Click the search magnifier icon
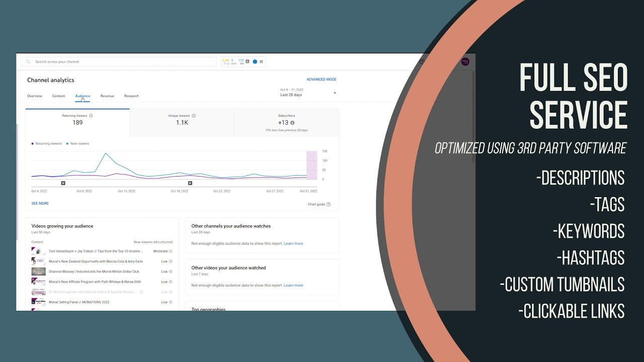The width and height of the screenshot is (644, 362). pos(28,62)
